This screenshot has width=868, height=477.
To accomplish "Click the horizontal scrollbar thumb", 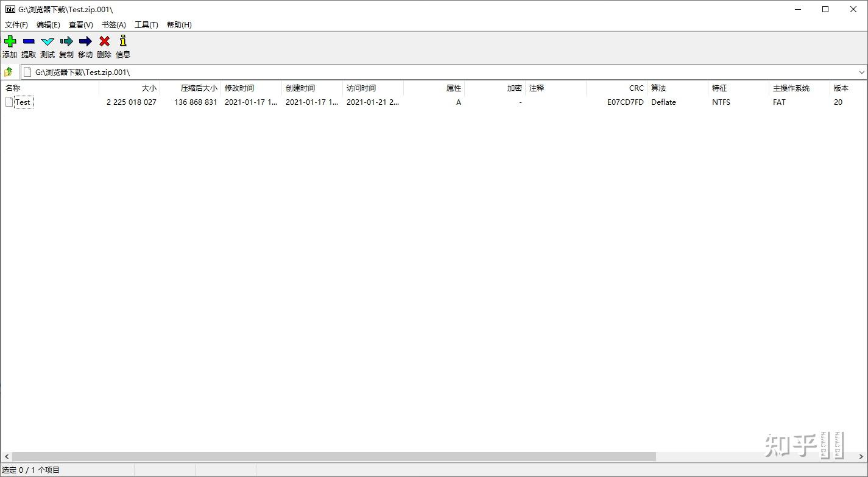I will (334, 456).
